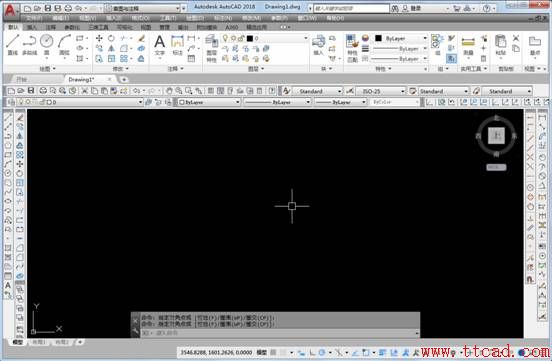Click the ViewCube top (上) face
This screenshot has height=361, width=552.
(496, 135)
